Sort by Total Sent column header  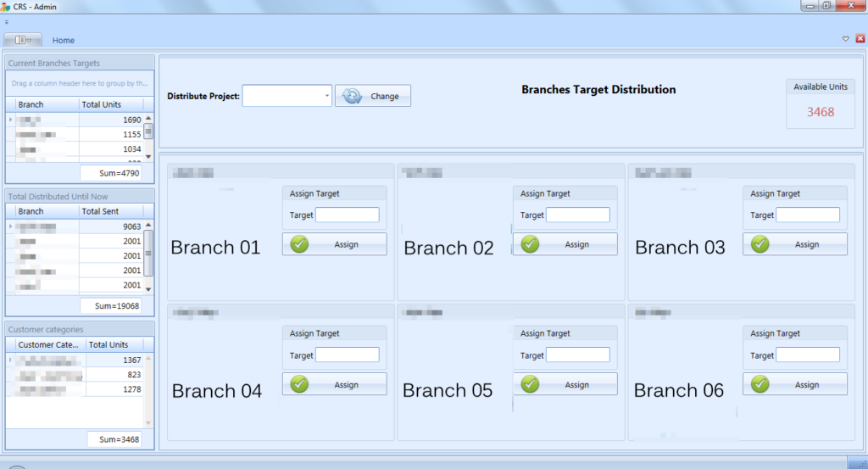(x=111, y=211)
